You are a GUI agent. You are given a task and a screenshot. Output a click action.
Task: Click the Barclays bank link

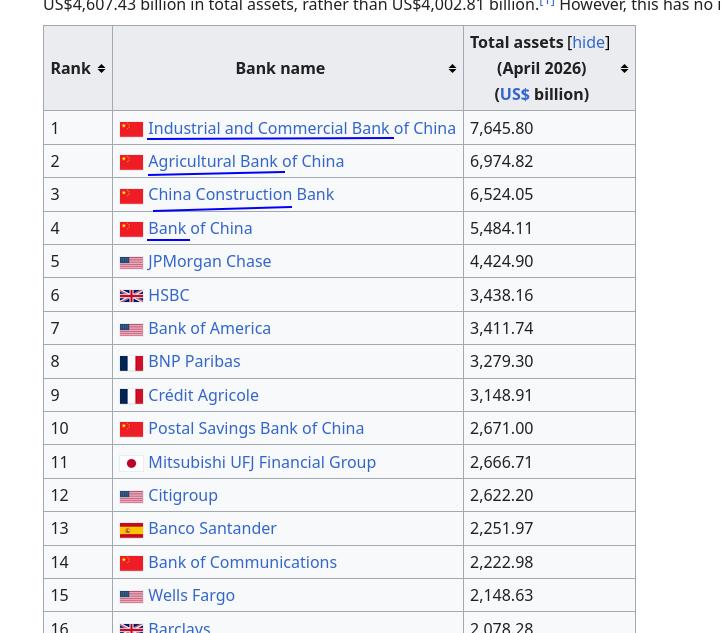(179, 627)
